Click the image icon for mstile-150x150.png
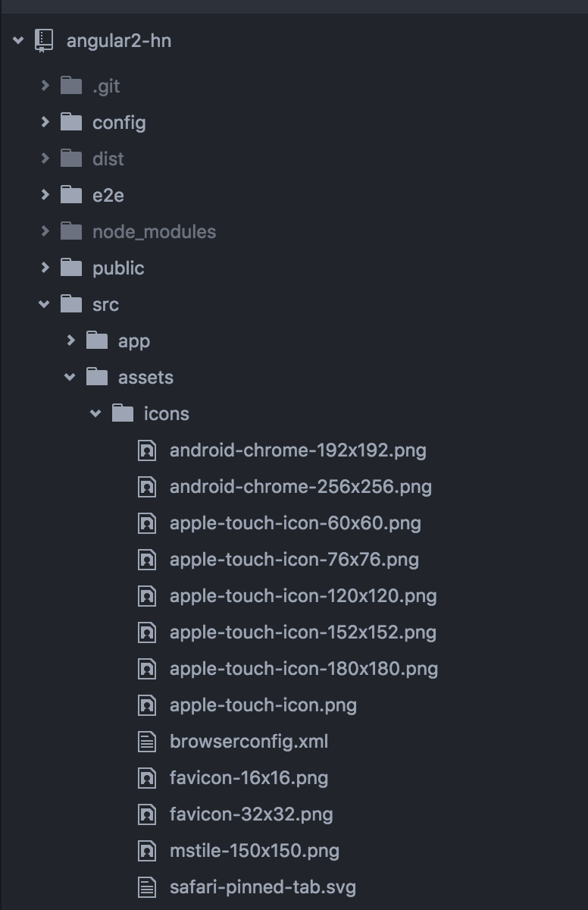This screenshot has height=910, width=588. point(147,851)
